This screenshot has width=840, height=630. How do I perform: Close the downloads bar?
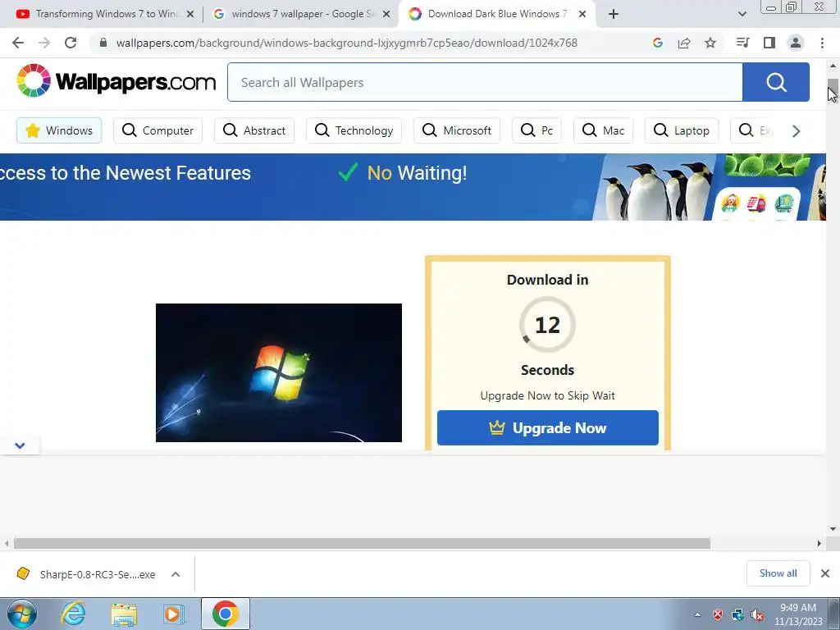(x=825, y=573)
